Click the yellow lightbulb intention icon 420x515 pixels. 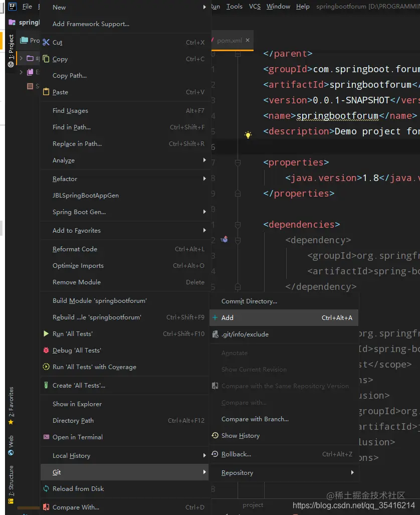click(248, 135)
